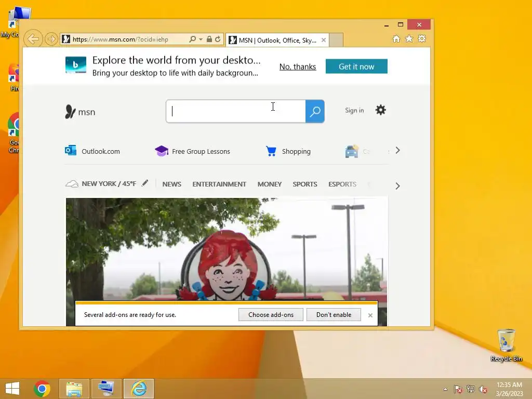Open the address bar autocomplete dropdown arrow
This screenshot has width=532, height=399.
pyautogui.click(x=201, y=39)
